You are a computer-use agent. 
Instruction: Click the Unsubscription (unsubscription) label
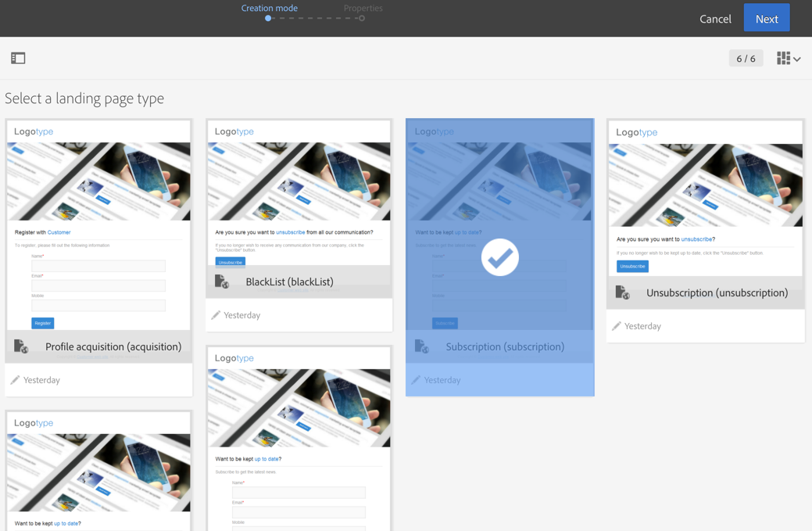[717, 292]
